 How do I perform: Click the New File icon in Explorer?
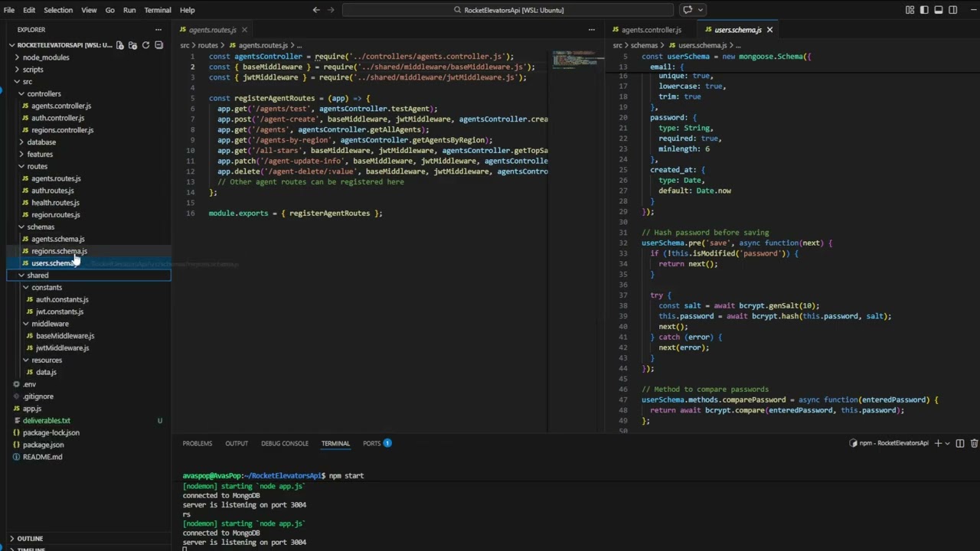(x=120, y=45)
